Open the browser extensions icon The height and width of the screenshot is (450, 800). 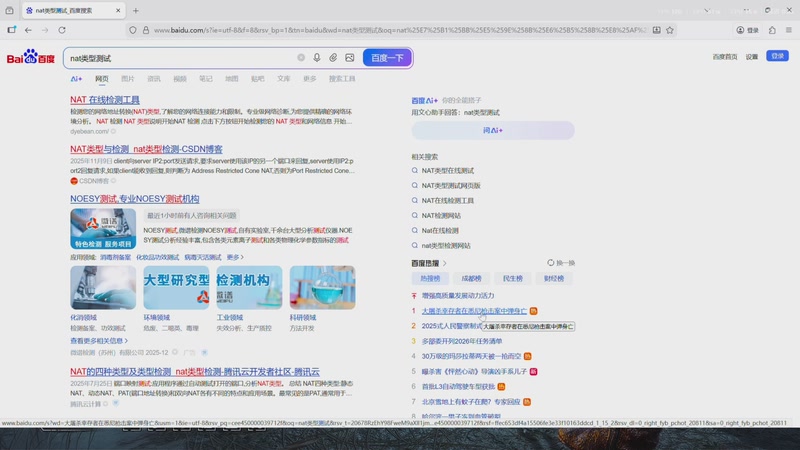(x=772, y=30)
